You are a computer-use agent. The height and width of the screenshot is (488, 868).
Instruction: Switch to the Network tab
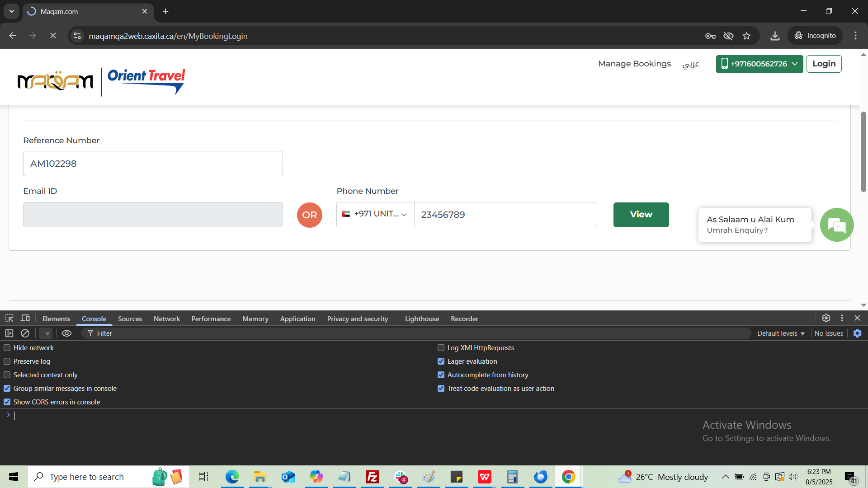166,319
